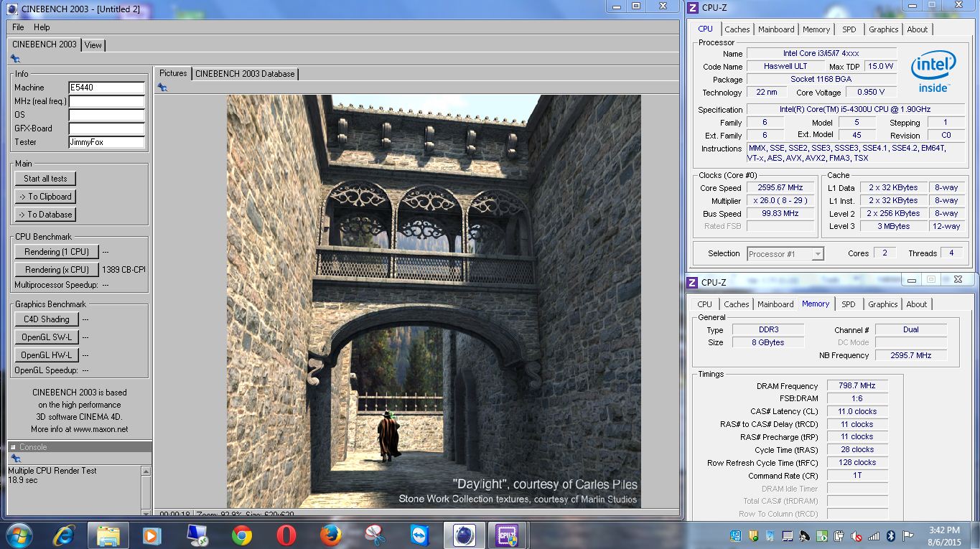The height and width of the screenshot is (549, 980).
Task: Select the CINEBENCH 2003 tab
Action: (x=45, y=44)
